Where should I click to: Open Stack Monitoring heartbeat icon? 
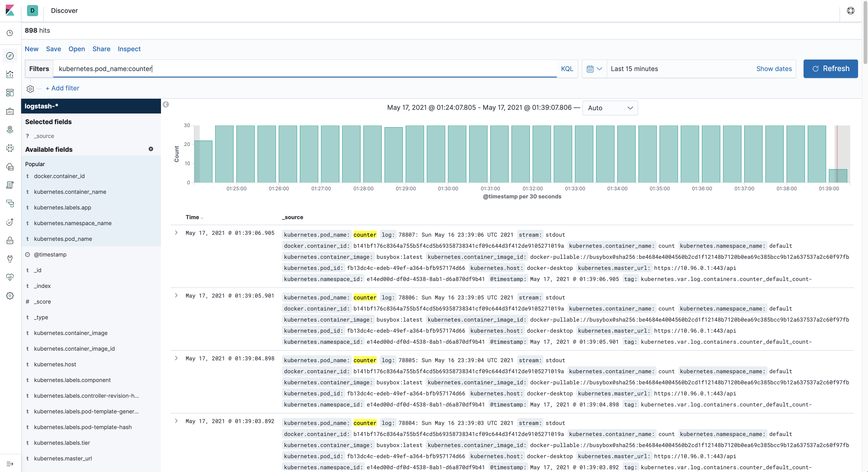pos(10,277)
